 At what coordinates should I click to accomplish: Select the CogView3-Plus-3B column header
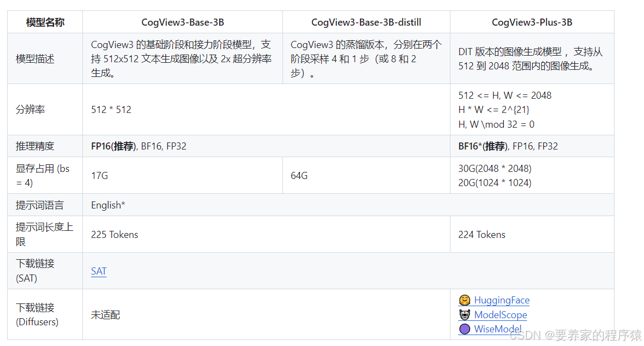click(x=532, y=22)
